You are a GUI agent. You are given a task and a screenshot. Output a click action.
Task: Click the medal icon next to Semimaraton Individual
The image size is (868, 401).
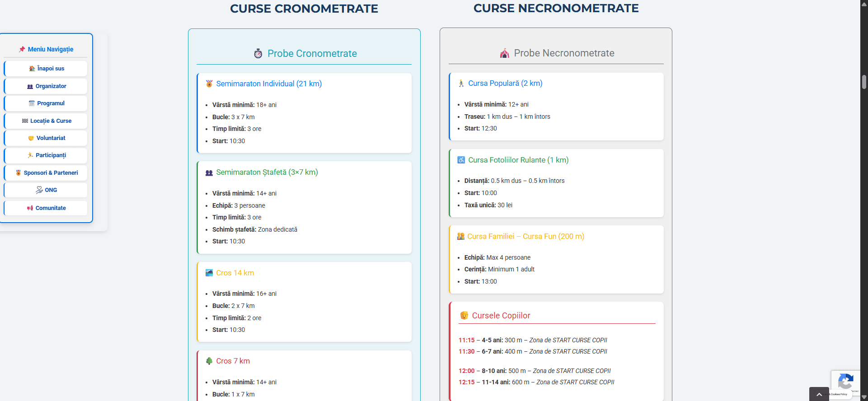209,84
